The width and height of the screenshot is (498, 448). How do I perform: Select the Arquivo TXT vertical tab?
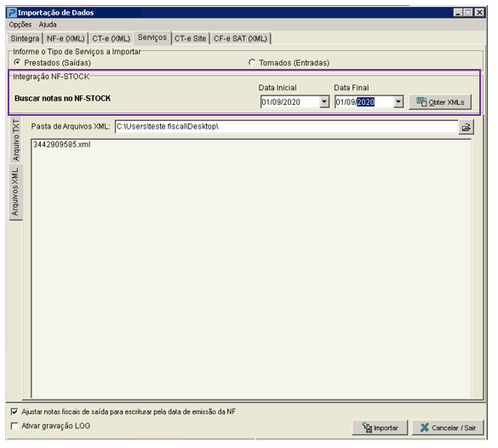tap(15, 141)
